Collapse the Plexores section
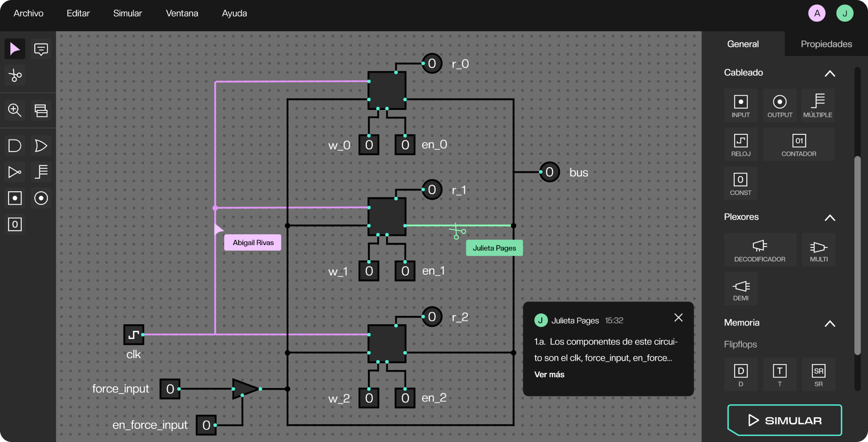This screenshot has width=868, height=442. click(830, 217)
